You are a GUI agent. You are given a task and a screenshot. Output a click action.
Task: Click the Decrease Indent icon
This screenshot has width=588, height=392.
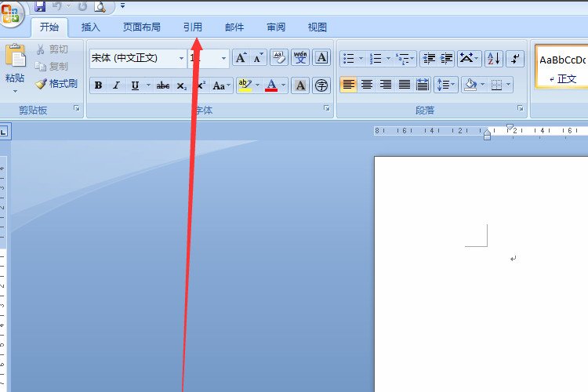429,59
